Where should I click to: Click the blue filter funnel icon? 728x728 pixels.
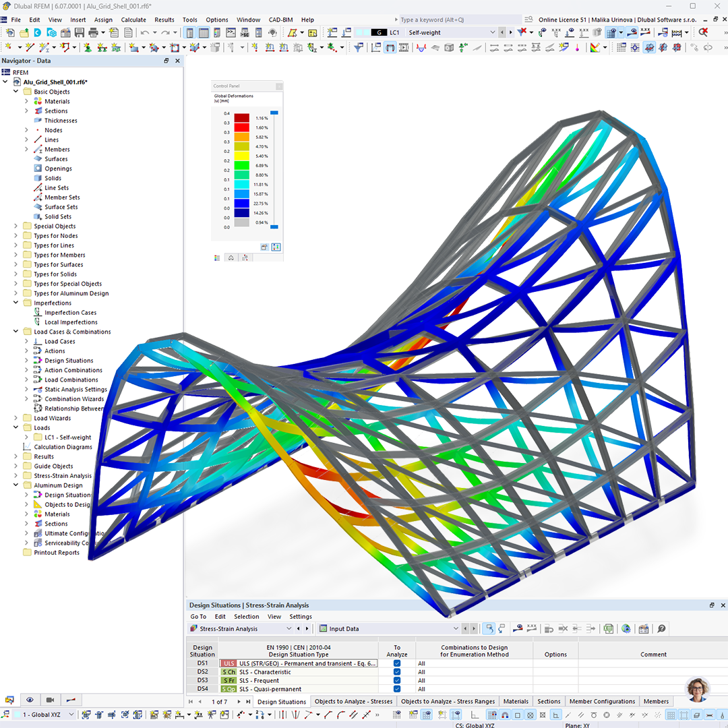359,47
